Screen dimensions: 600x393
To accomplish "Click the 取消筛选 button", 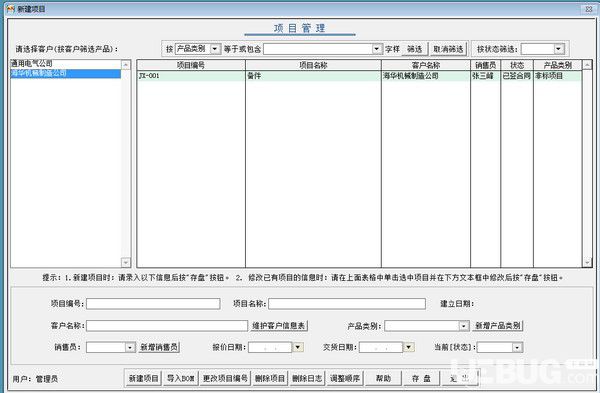I will 448,49.
